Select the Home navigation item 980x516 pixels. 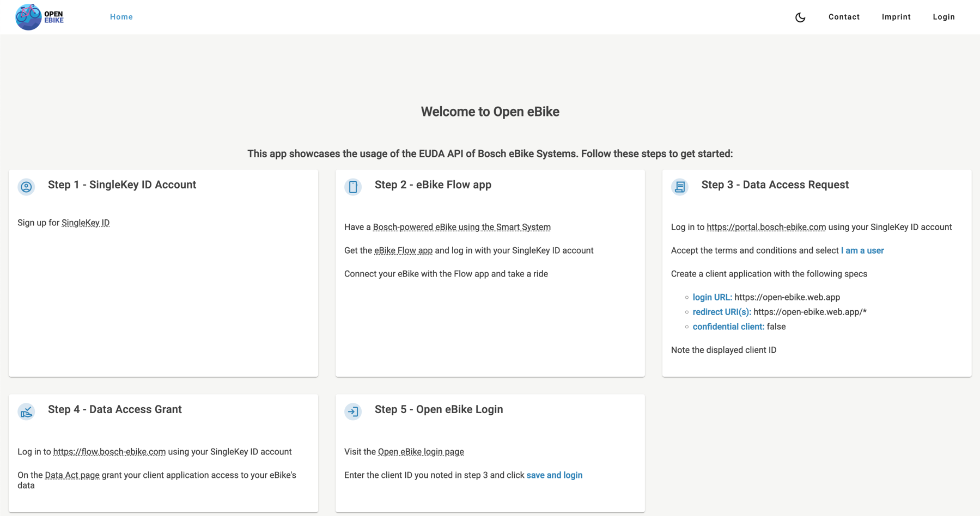[x=121, y=16]
